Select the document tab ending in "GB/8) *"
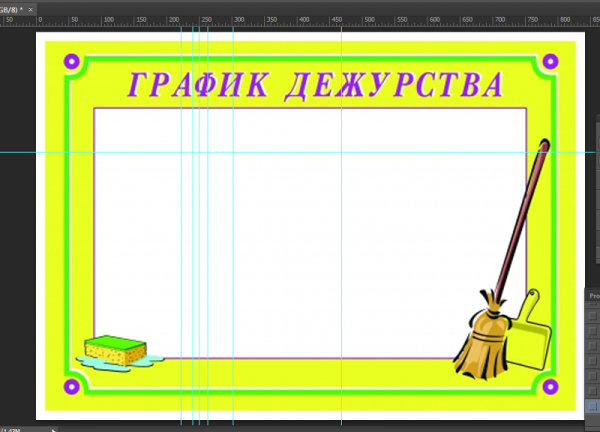The image size is (600, 432). coord(11,8)
